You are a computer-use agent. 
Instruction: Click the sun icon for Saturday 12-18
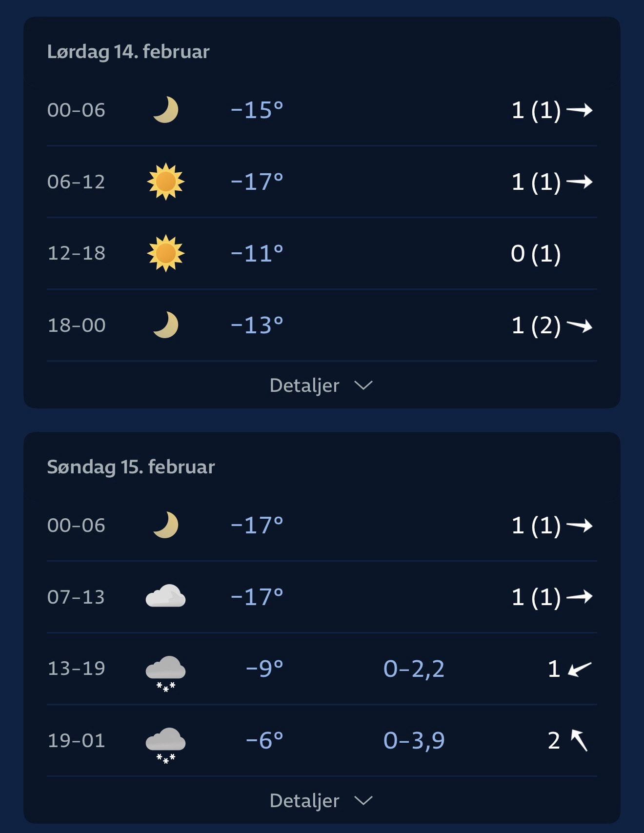tap(166, 253)
